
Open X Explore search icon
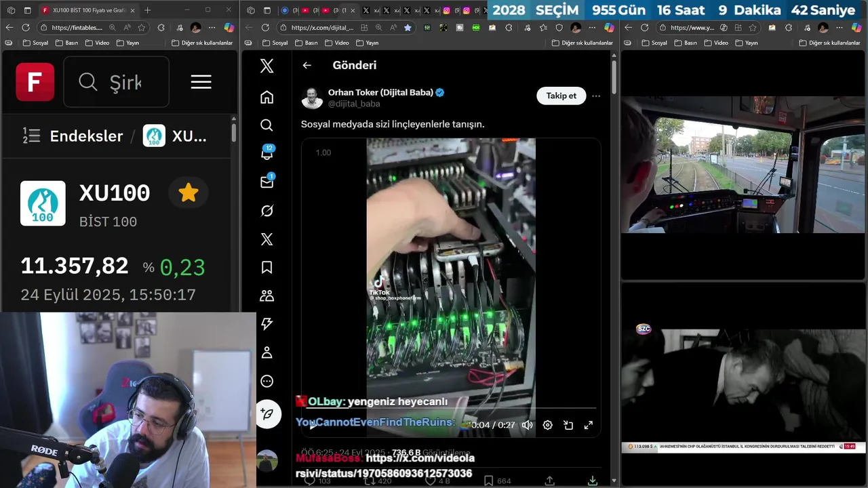[x=267, y=125]
